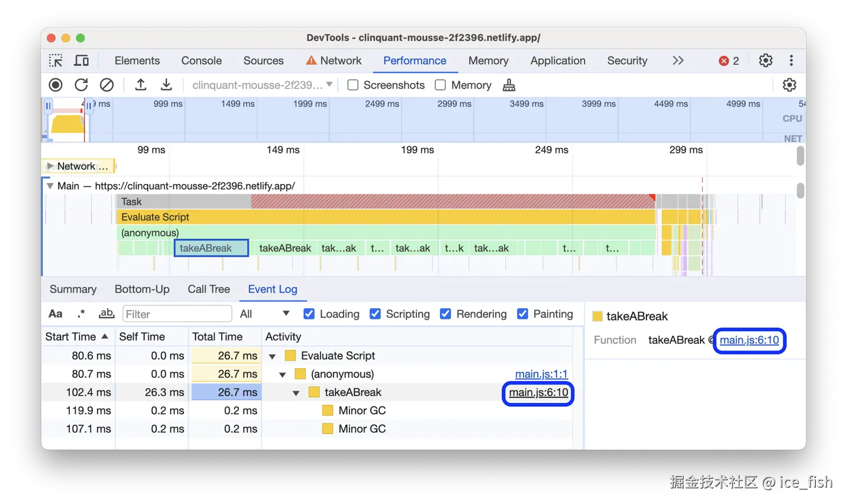This screenshot has width=847, height=504.
Task: Select the (anonymous) bar in flame chart
Action: [x=386, y=233]
